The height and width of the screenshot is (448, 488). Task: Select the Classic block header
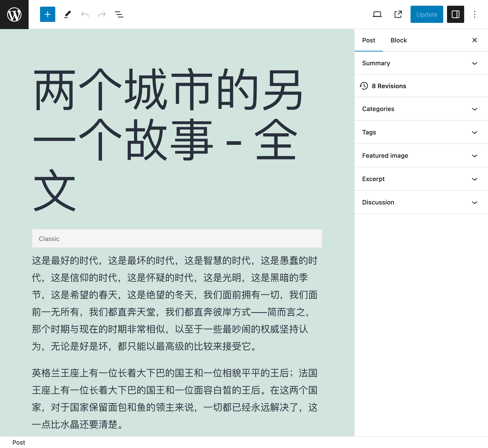tap(177, 239)
